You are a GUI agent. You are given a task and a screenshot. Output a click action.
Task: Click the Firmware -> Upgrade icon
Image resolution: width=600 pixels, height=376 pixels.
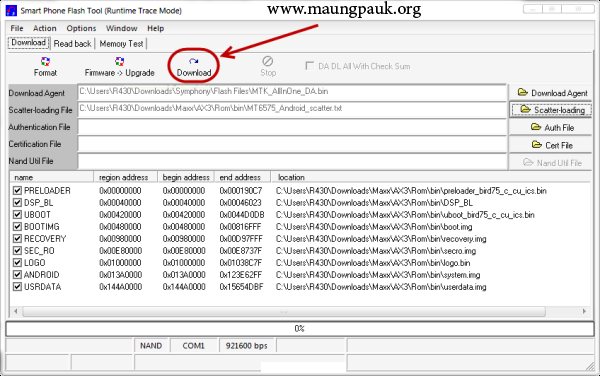click(x=119, y=67)
